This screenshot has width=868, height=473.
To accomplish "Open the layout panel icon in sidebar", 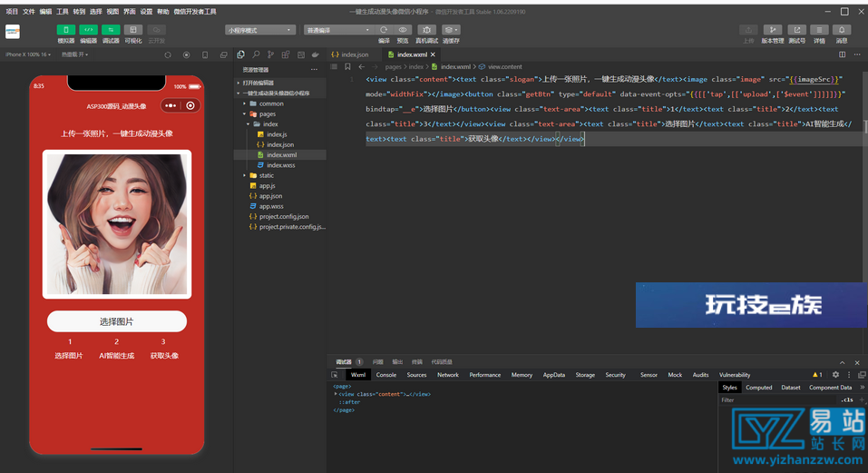I will (x=300, y=54).
